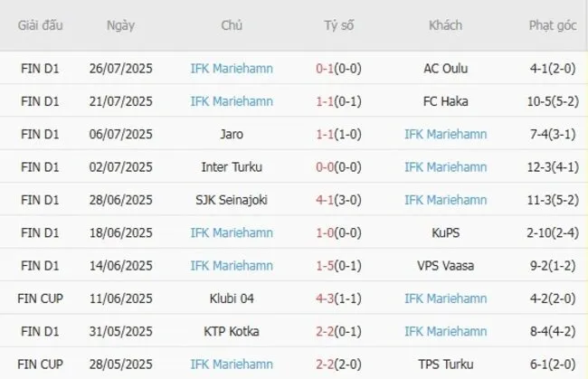Screen dimensions: 588x379
Task: Click the Tỷ số column header
Action: pyautogui.click(x=339, y=25)
